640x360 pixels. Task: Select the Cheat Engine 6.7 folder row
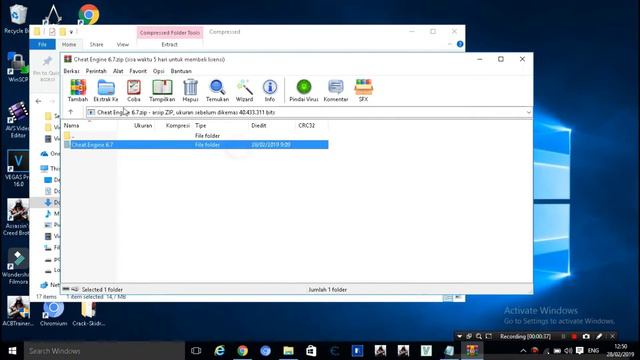pos(196,144)
